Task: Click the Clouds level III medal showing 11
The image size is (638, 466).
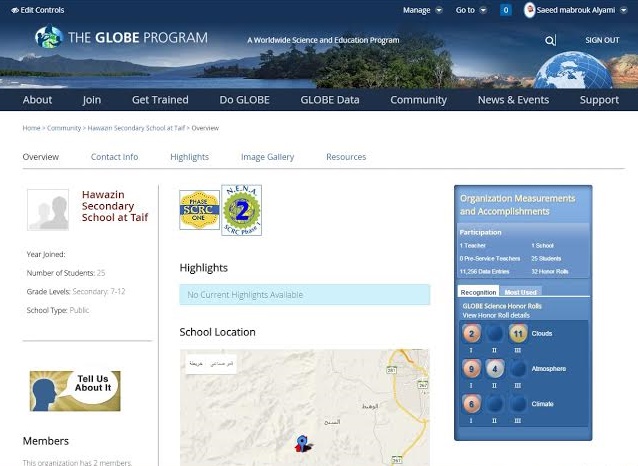Action: pyautogui.click(x=518, y=334)
